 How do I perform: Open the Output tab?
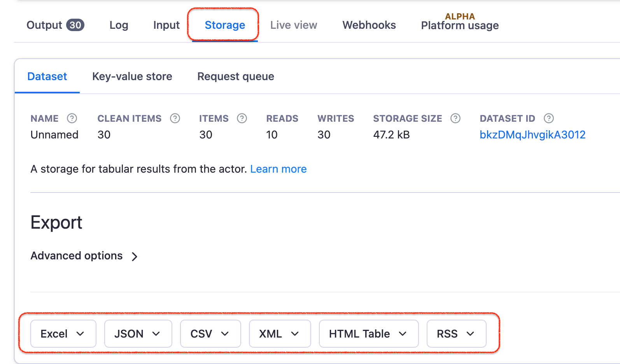click(x=55, y=25)
